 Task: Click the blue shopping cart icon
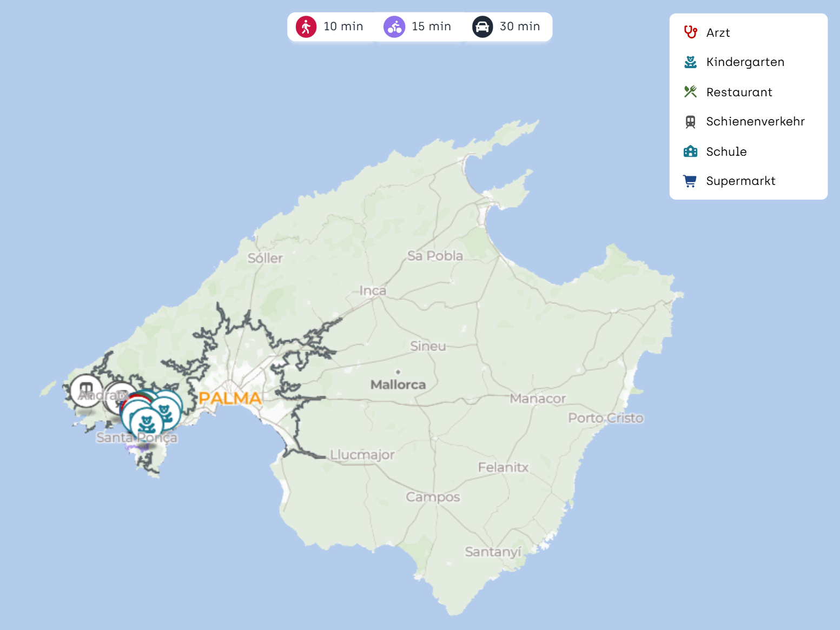point(690,181)
